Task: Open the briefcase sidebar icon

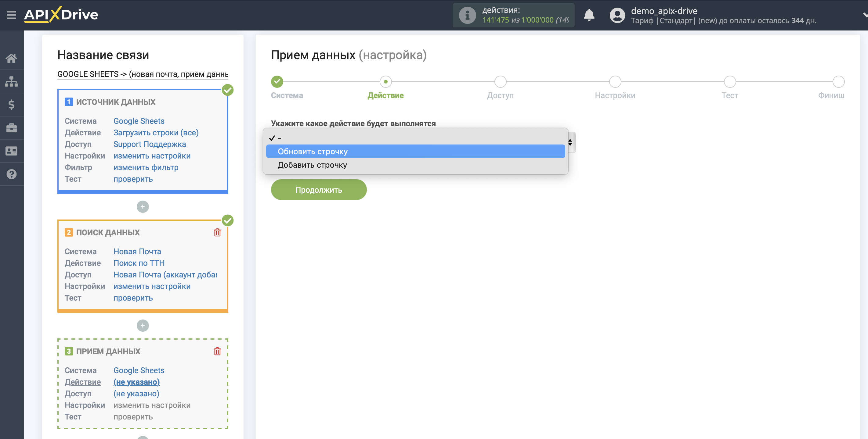Action: pos(12,128)
